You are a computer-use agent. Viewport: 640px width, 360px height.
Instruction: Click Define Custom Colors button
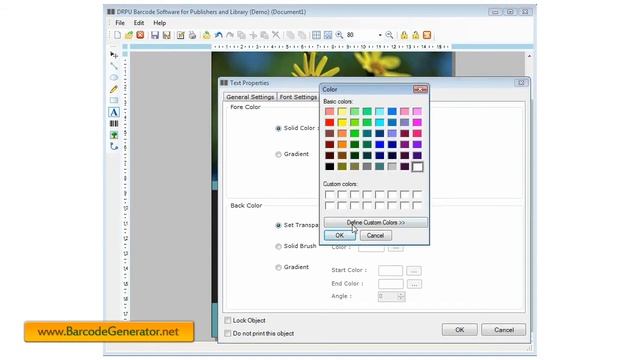pyautogui.click(x=376, y=222)
